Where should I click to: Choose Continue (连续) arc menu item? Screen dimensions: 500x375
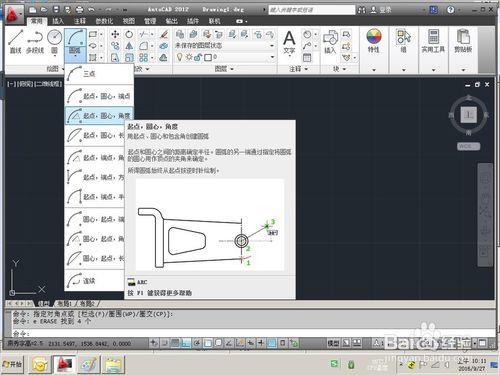(x=94, y=281)
